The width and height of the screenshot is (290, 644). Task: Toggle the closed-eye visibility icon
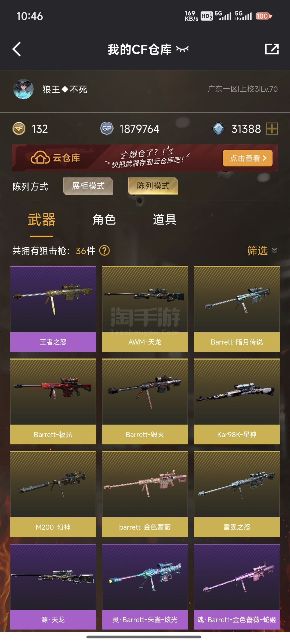click(x=182, y=49)
